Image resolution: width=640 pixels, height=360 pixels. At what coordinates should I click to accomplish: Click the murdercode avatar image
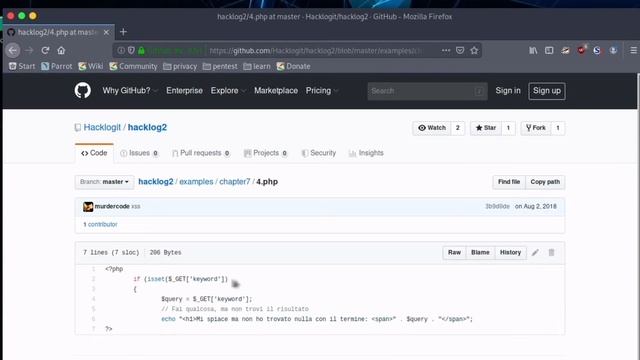click(x=88, y=207)
